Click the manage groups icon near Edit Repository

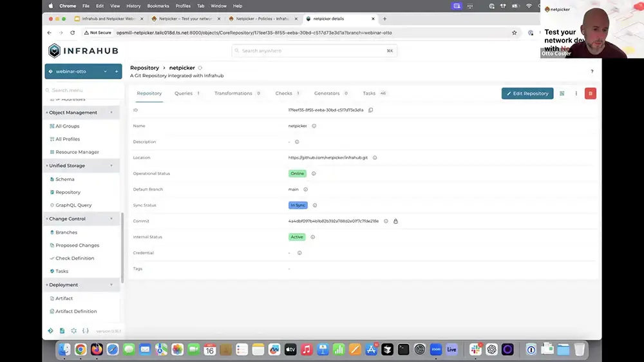coord(562,93)
